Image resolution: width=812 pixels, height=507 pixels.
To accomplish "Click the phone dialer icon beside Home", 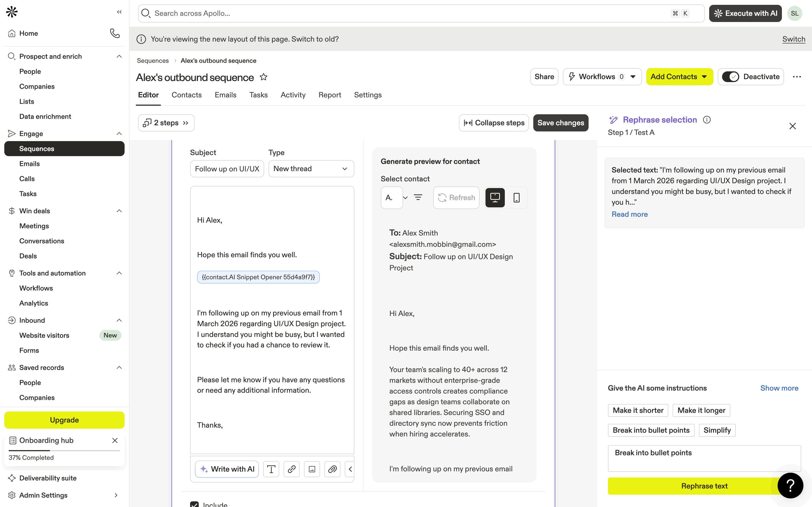I will [115, 33].
